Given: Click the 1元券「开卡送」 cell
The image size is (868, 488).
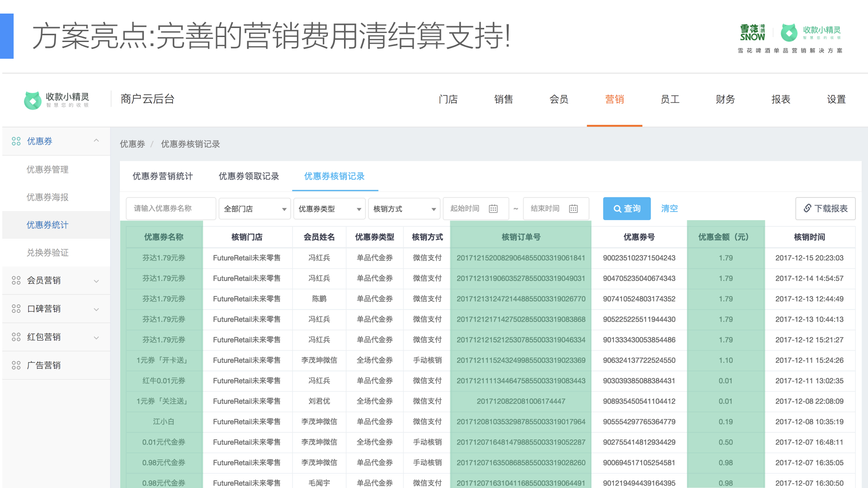Looking at the screenshot, I should point(164,361).
